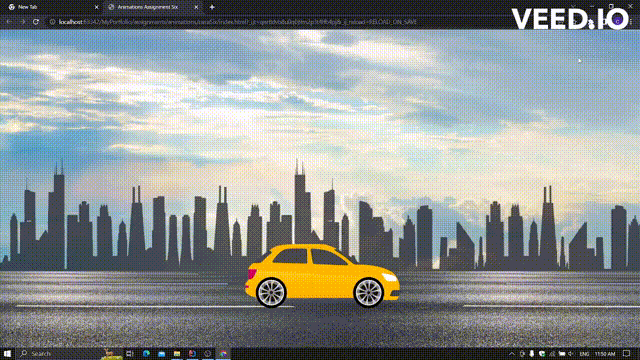
Task: Launch Microsoft Edge from the taskbar
Action: tap(146, 353)
